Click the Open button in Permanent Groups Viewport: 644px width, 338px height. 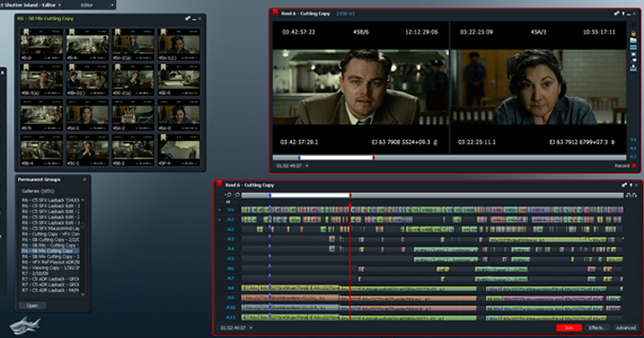(x=32, y=306)
